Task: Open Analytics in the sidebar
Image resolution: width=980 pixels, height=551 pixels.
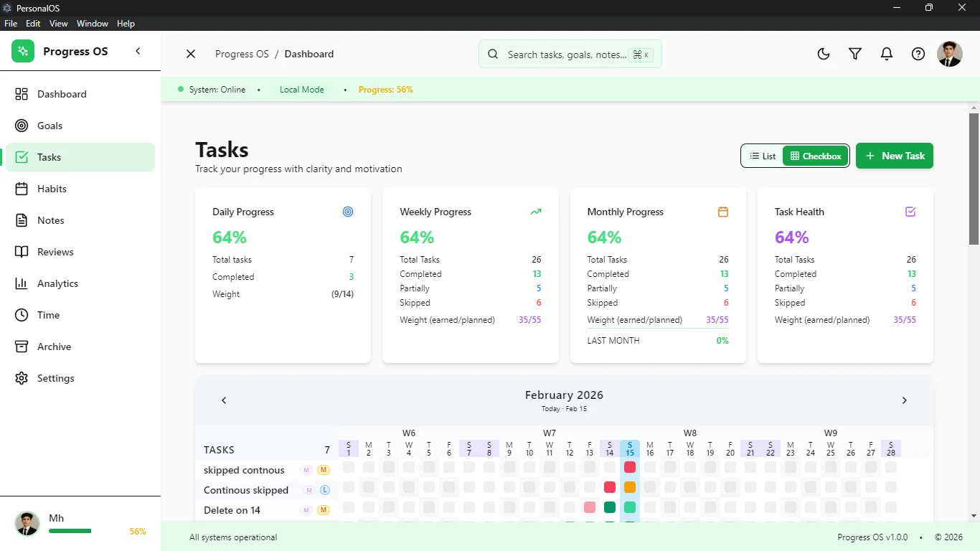Action: pos(80,283)
